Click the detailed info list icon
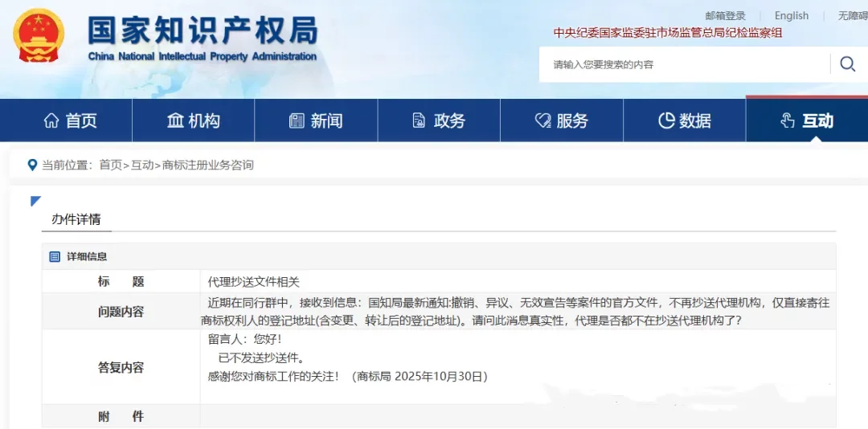This screenshot has height=429, width=868. [55, 256]
